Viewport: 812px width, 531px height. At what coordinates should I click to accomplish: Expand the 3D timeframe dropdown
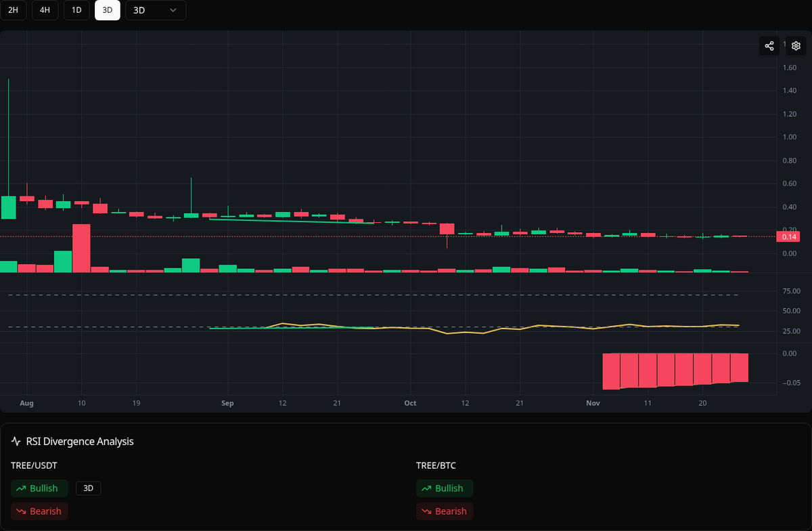[156, 10]
